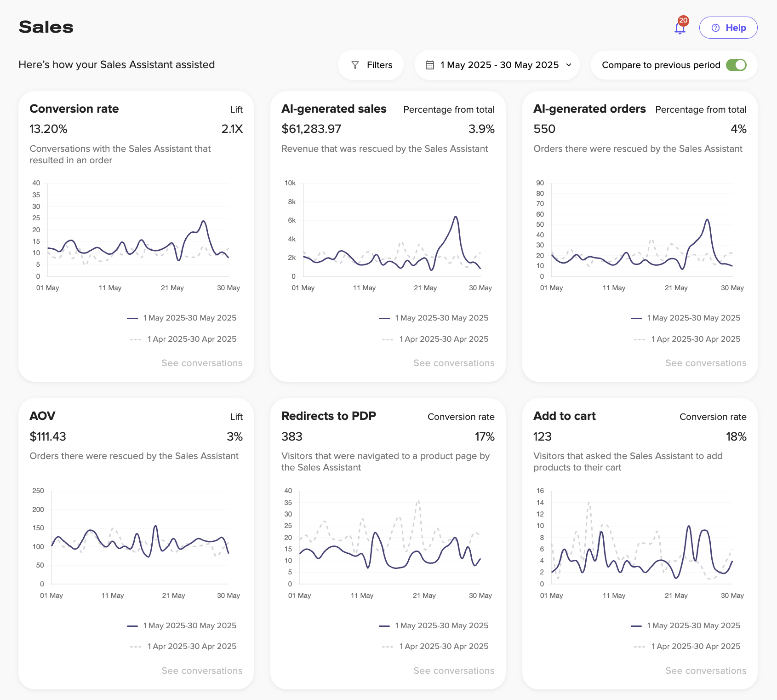Toggle May 2025 legend in Redirects to PDP
The height and width of the screenshot is (700, 777).
434,626
